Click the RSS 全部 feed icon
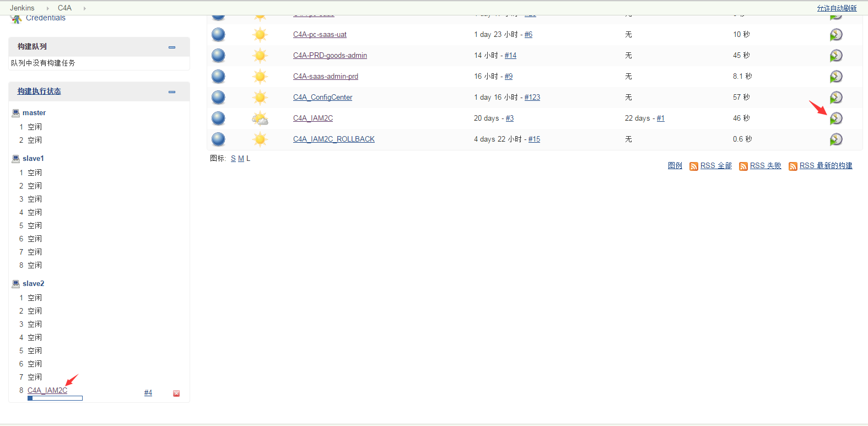The image size is (868, 426). (x=694, y=166)
